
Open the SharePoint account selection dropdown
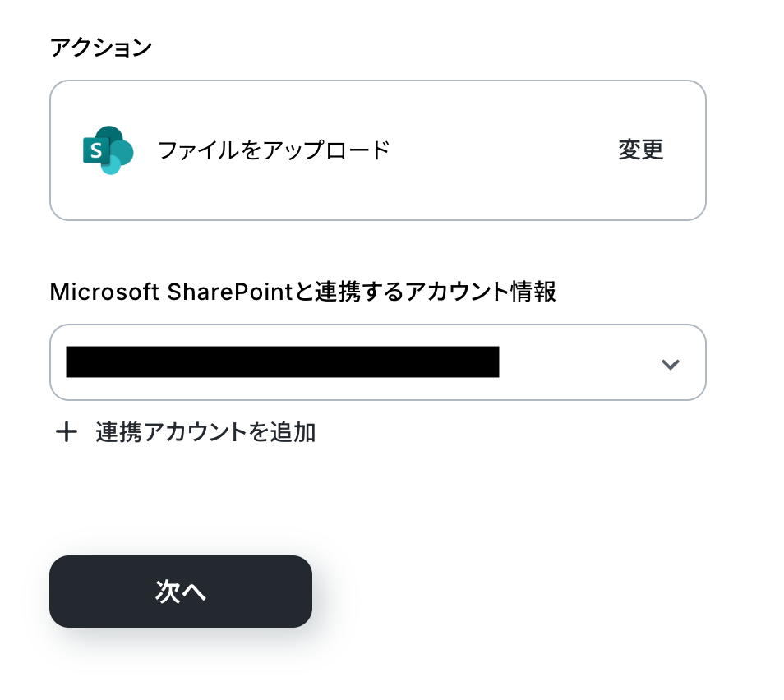(x=377, y=362)
